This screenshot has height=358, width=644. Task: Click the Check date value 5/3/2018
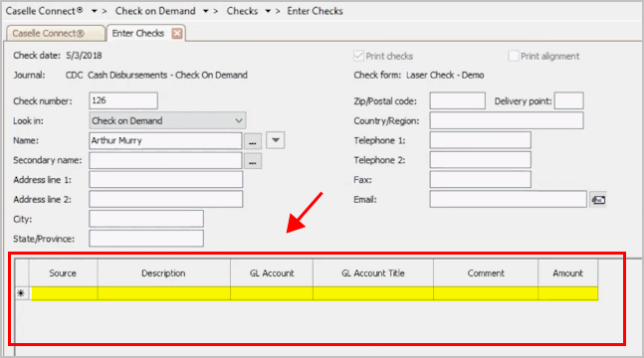[84, 56]
